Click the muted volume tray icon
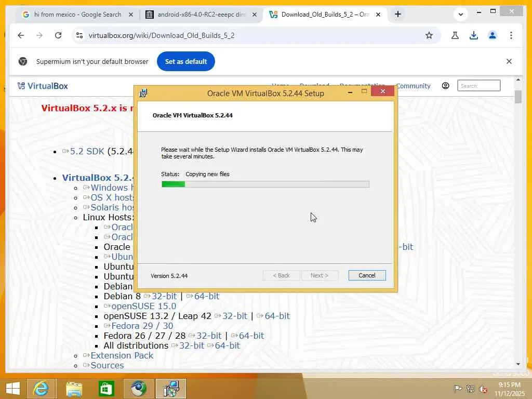This screenshot has width=532, height=399. click(x=483, y=389)
